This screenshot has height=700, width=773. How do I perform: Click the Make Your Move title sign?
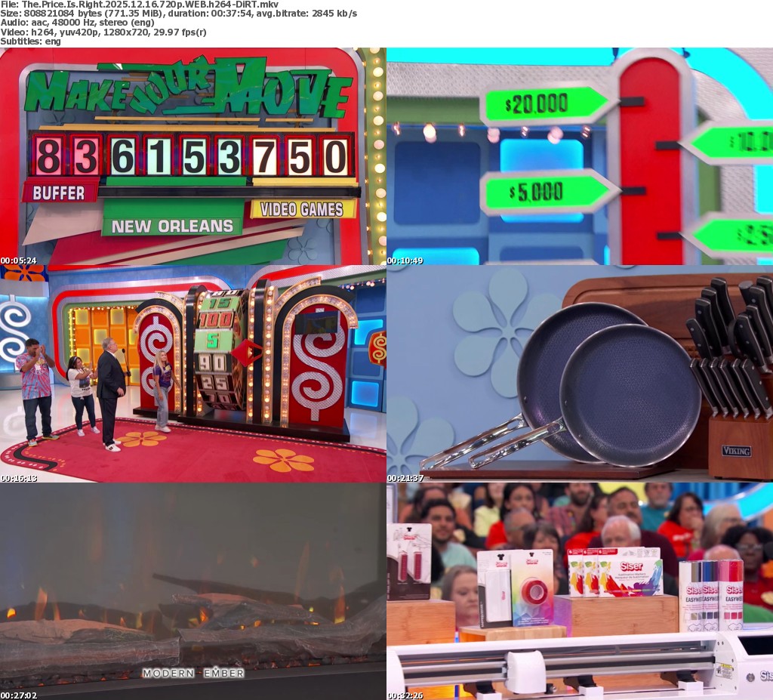click(187, 90)
